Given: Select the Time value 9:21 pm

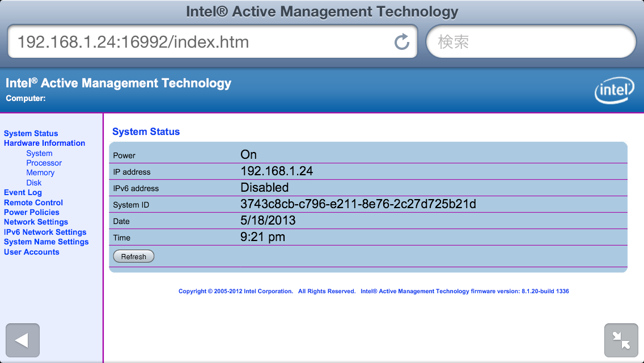Looking at the screenshot, I should [262, 237].
